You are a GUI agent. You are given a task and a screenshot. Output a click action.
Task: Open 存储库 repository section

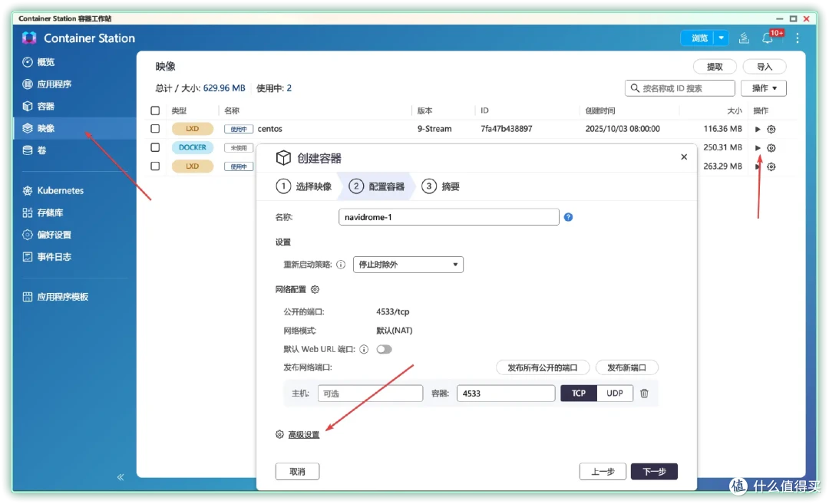pos(42,213)
